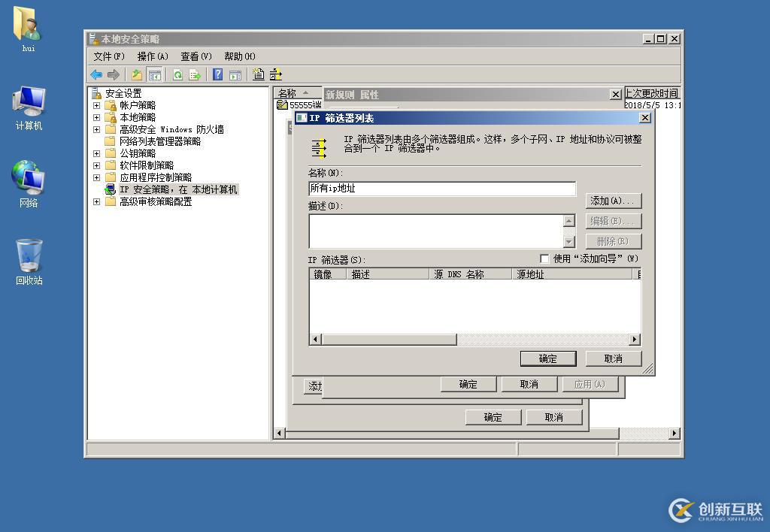Toggle the show/hide console tree icon

[155, 74]
